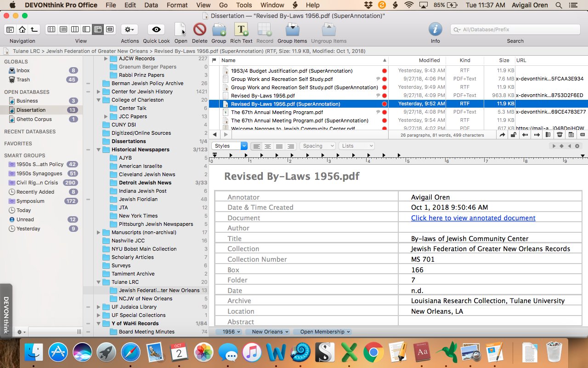Open the Tools menu
The width and height of the screenshot is (588, 368).
[244, 5]
